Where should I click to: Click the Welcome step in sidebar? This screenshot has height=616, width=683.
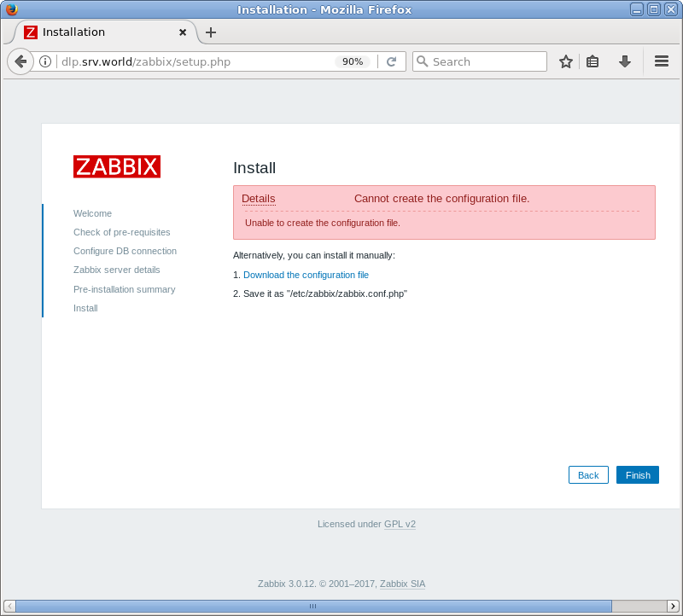click(92, 213)
